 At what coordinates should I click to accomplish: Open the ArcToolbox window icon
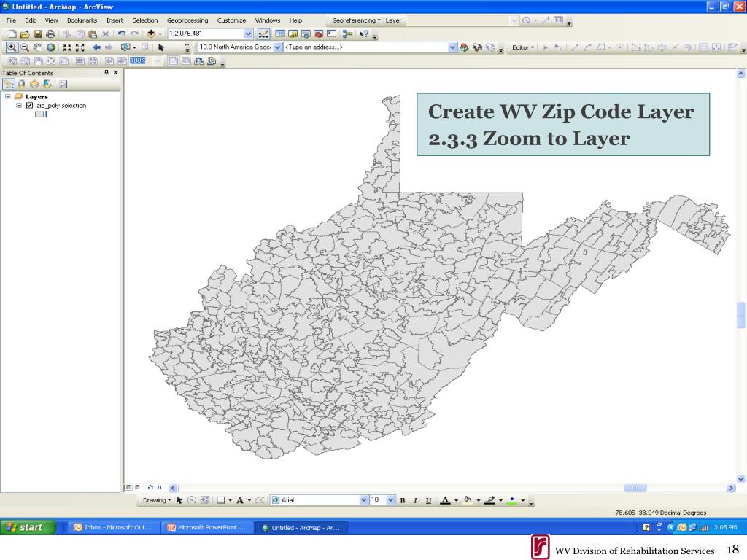click(319, 34)
